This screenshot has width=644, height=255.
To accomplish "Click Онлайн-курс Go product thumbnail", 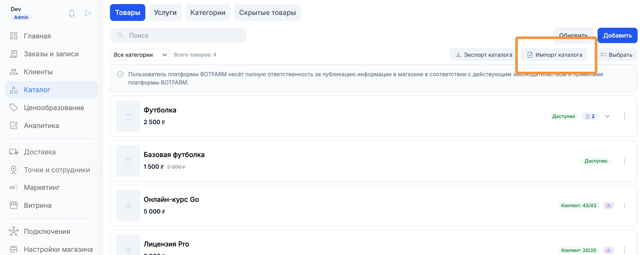I will pyautogui.click(x=128, y=205).
